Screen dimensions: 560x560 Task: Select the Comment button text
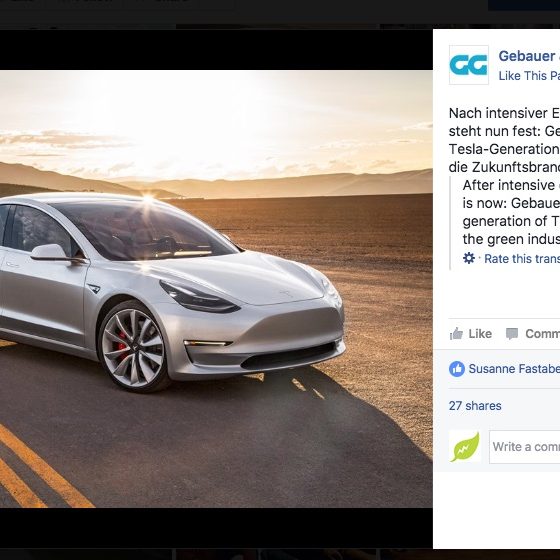pos(542,334)
